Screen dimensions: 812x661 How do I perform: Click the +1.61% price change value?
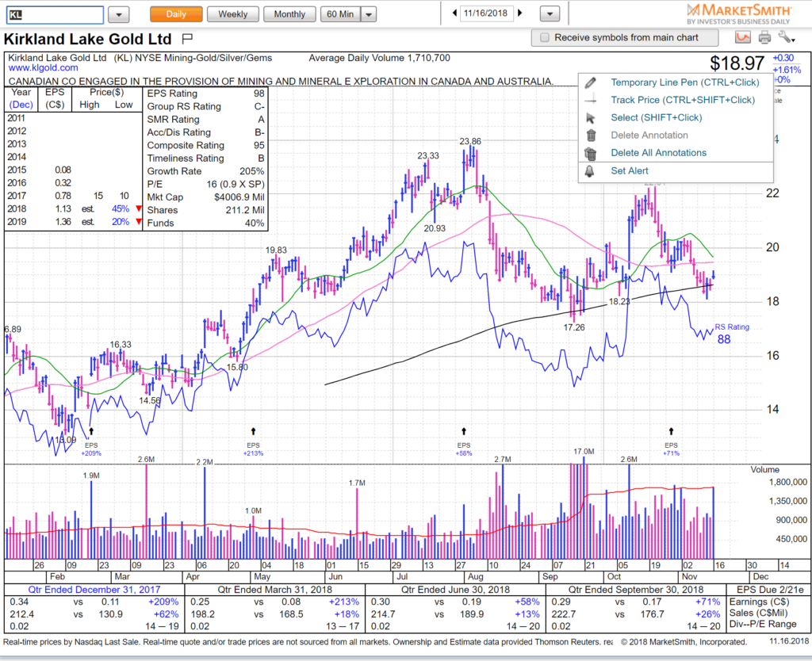tap(787, 70)
